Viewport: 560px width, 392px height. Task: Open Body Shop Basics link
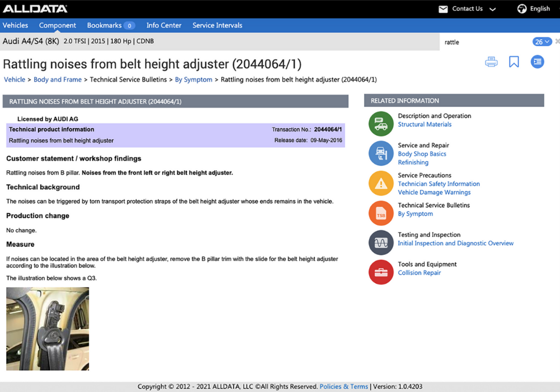(x=422, y=154)
